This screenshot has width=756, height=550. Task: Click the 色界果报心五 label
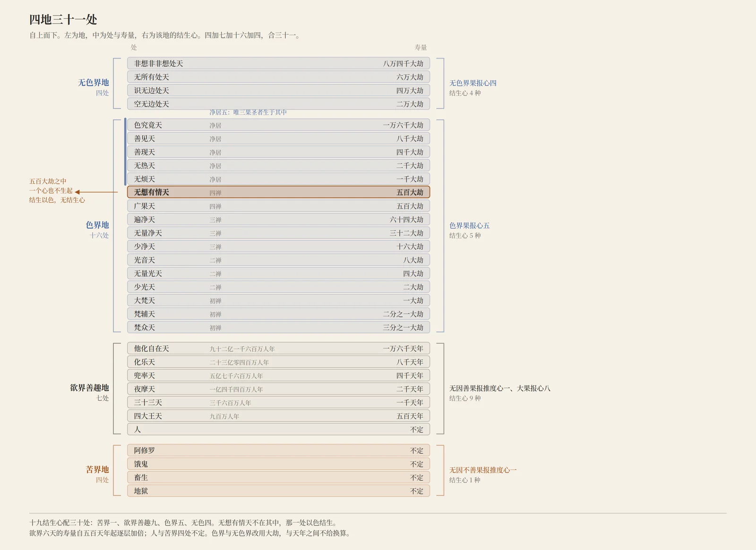470,226
